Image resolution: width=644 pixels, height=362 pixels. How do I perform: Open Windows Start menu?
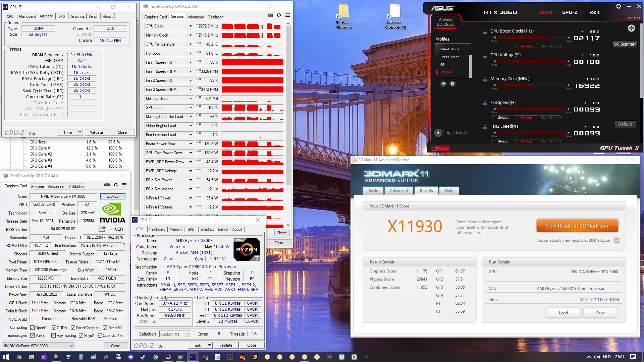pyautogui.click(x=6, y=357)
